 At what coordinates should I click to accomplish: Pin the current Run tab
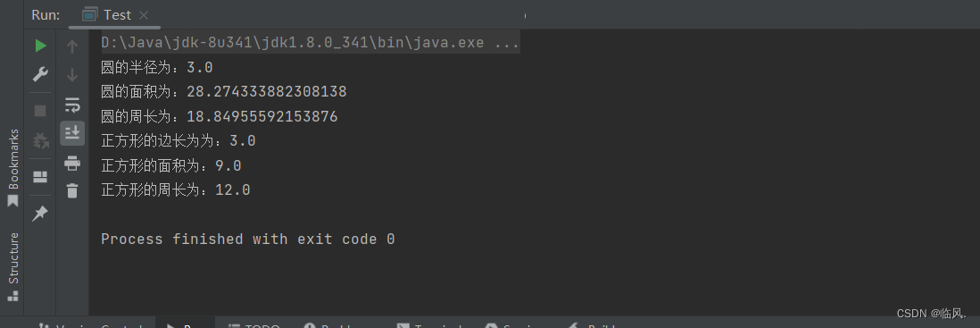click(41, 214)
